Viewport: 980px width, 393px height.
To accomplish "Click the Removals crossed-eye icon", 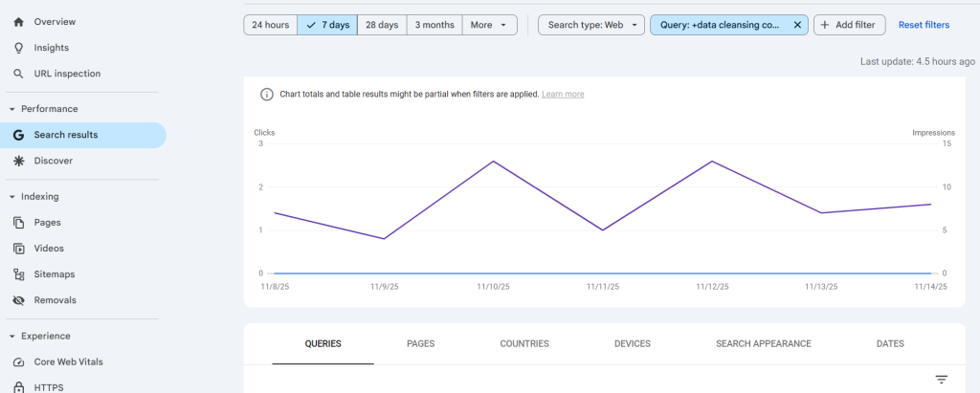I will pyautogui.click(x=17, y=300).
